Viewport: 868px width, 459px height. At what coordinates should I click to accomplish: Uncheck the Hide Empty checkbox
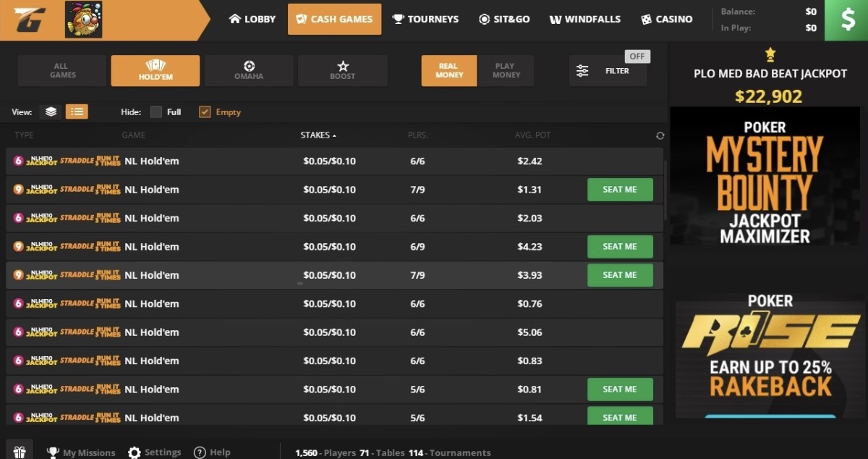pyautogui.click(x=205, y=111)
